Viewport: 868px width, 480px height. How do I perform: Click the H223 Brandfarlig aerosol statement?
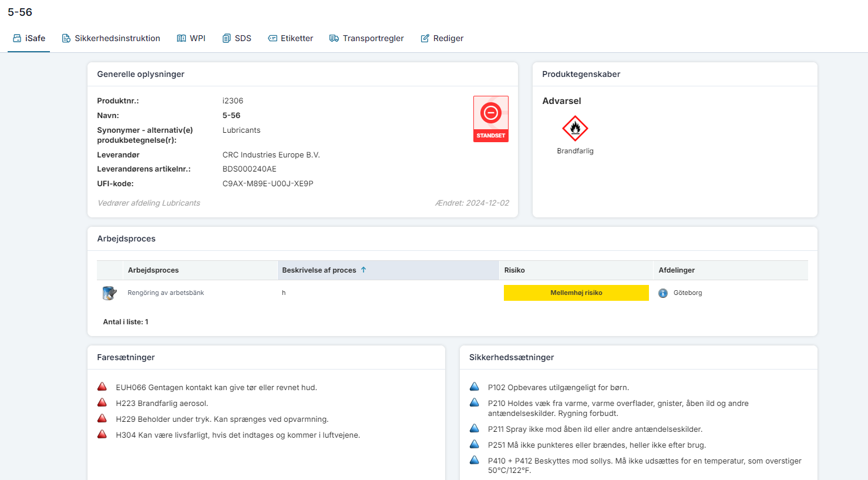(162, 403)
